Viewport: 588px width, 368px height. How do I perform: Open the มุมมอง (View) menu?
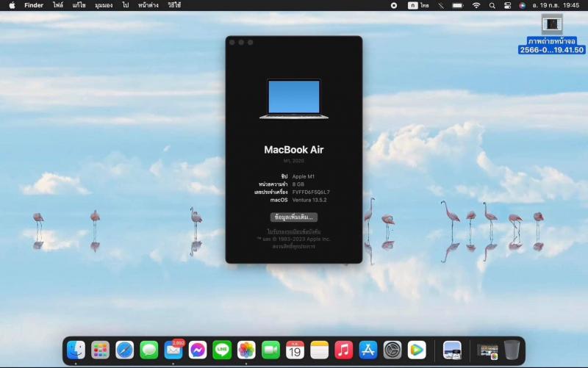pos(104,5)
